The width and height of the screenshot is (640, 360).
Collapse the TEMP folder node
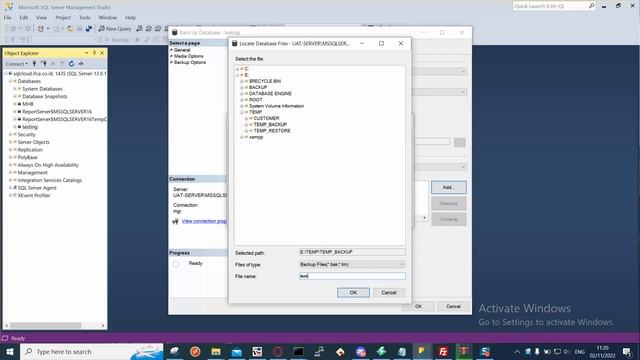(x=242, y=112)
